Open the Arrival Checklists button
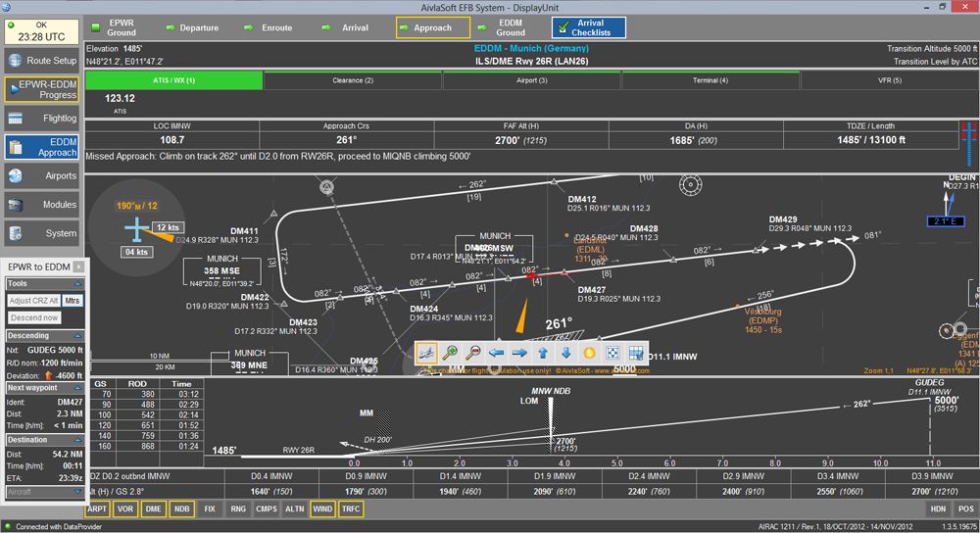Viewport: 980px width, 533px height. (x=588, y=27)
